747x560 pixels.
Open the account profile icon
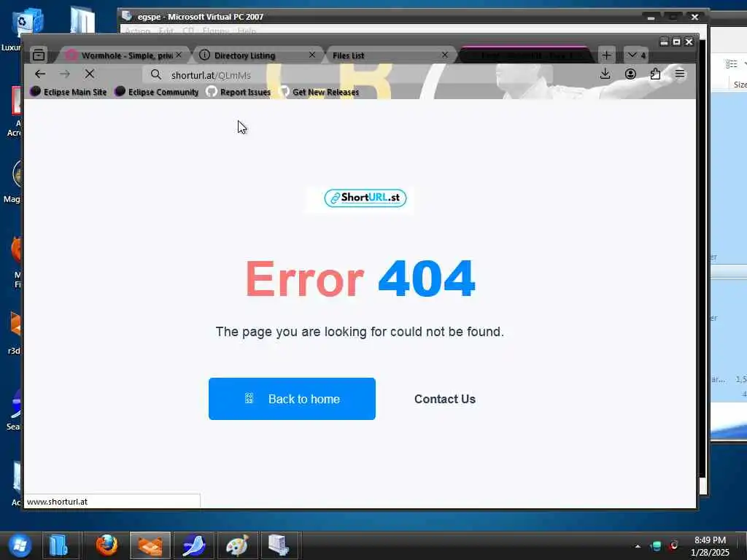coord(630,74)
